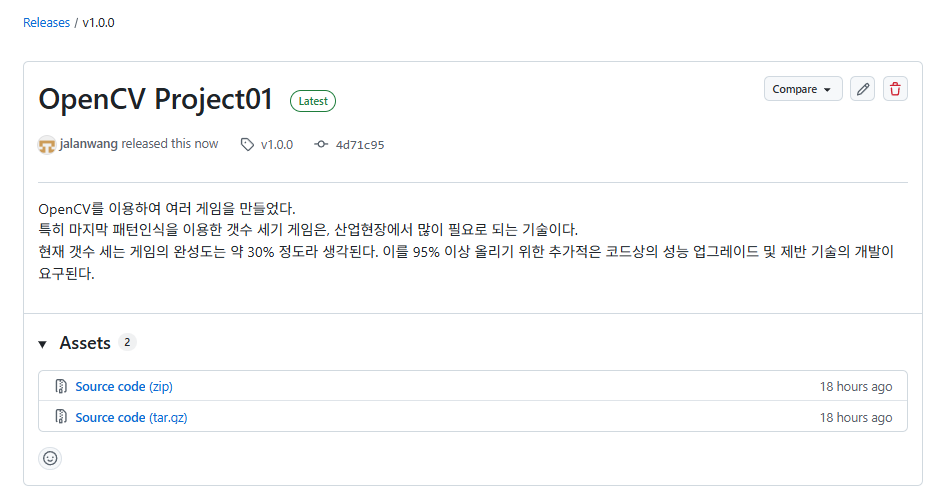Open commit 4d71c95 link
929x492 pixels.
(x=360, y=144)
